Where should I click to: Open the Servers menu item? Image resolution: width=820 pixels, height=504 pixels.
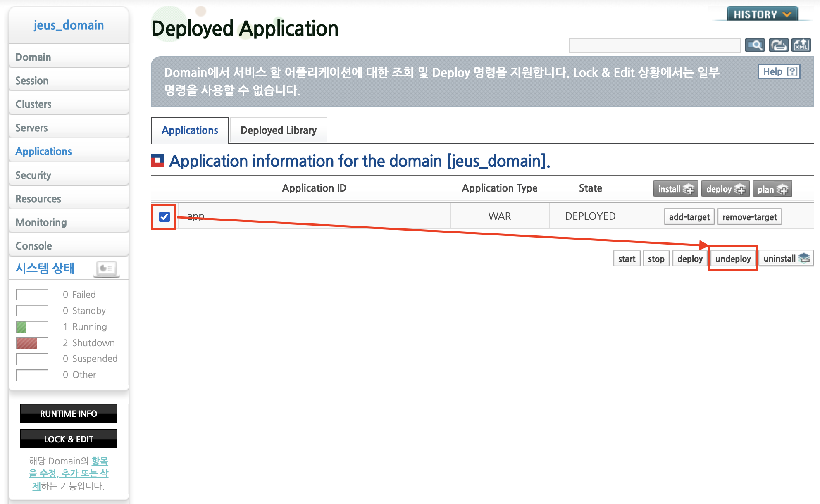31,128
